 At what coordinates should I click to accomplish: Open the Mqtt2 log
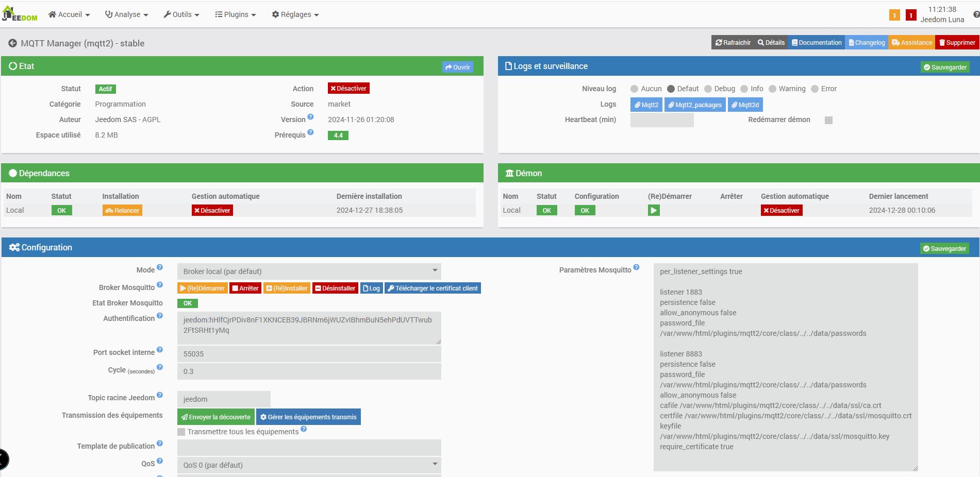[x=646, y=105]
